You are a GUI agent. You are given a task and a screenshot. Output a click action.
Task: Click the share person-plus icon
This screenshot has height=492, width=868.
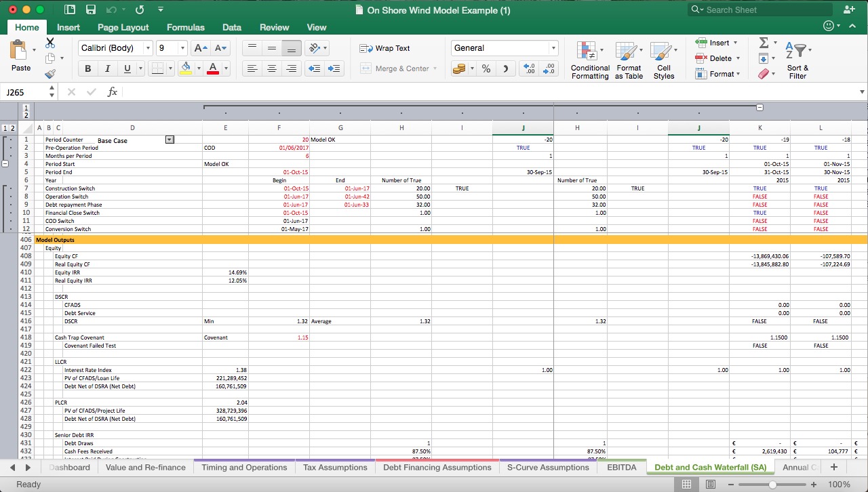849,9
